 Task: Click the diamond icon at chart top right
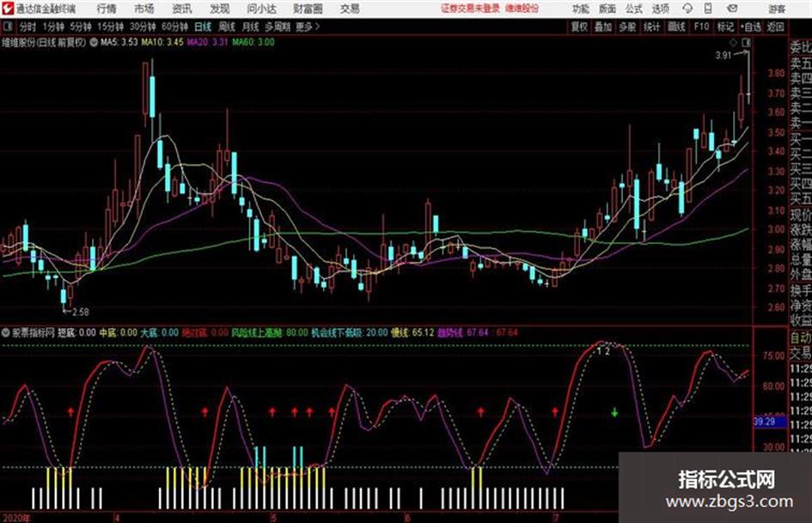pyautogui.click(x=733, y=42)
